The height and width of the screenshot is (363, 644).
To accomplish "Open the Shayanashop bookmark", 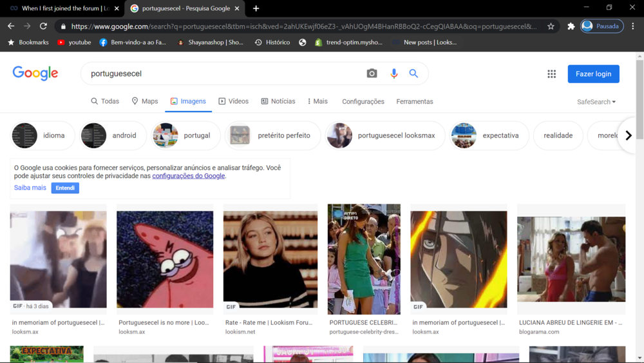I will pyautogui.click(x=210, y=43).
